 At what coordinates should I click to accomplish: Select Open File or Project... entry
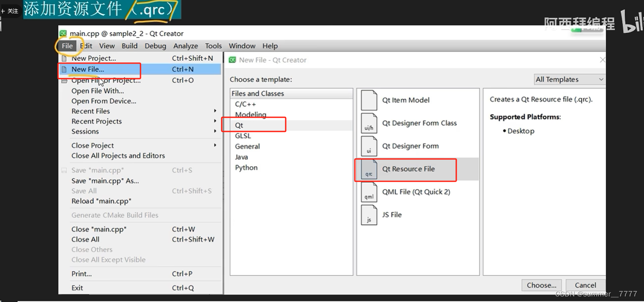coord(140,80)
